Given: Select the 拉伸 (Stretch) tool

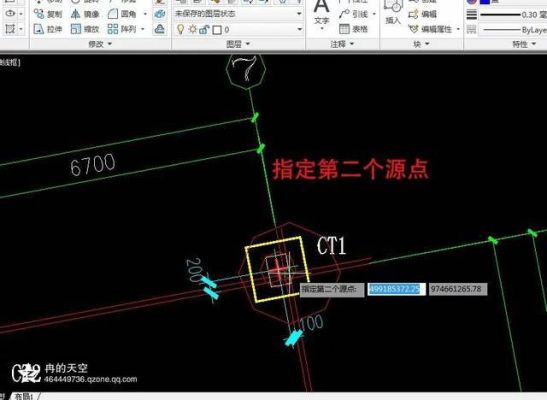Looking at the screenshot, I should 48,29.
